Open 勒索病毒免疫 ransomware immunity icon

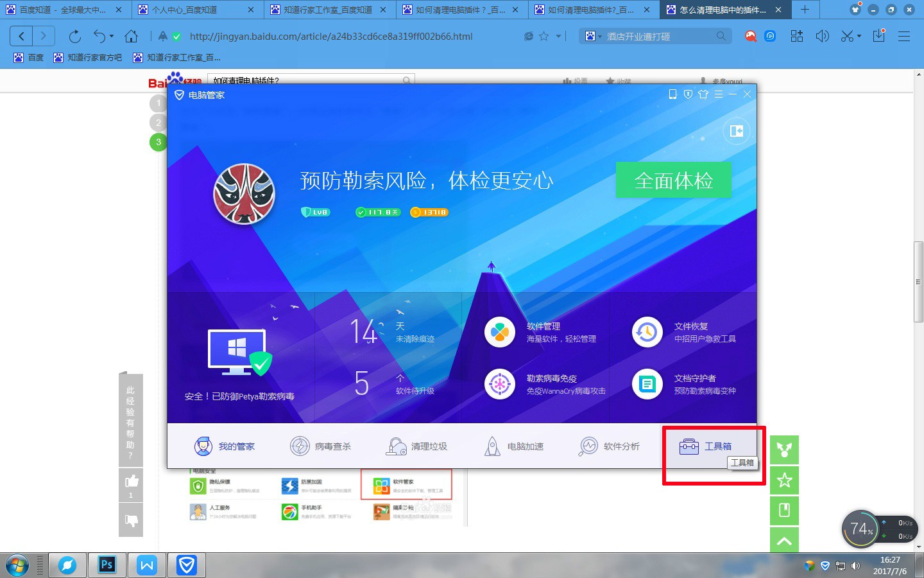(x=500, y=384)
